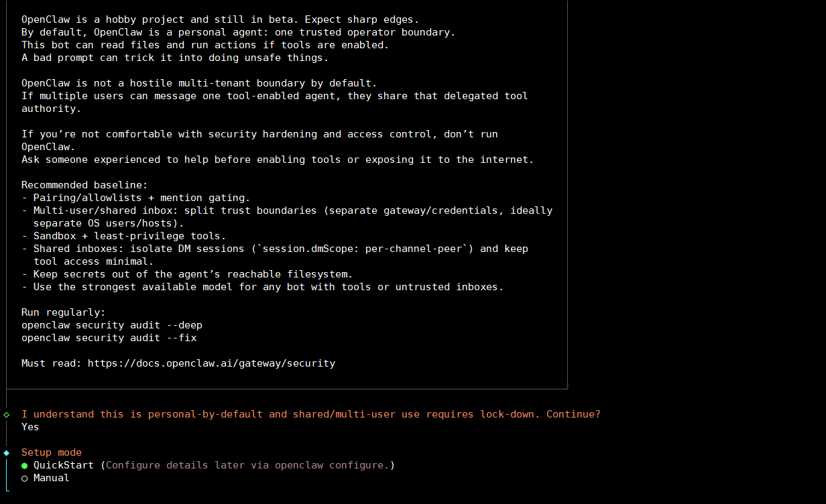The height and width of the screenshot is (504, 826).
Task: Click the Run regularly heading
Action: tap(63, 312)
